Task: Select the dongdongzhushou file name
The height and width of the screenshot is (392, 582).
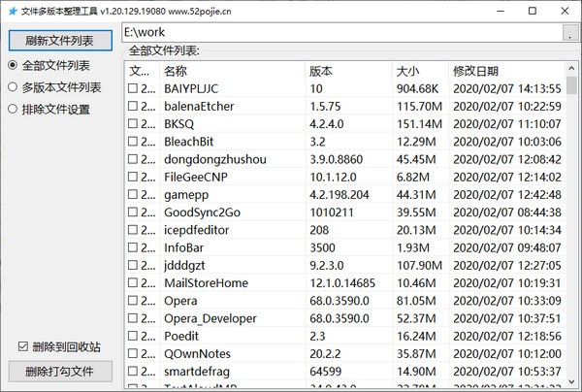Action: tap(215, 160)
